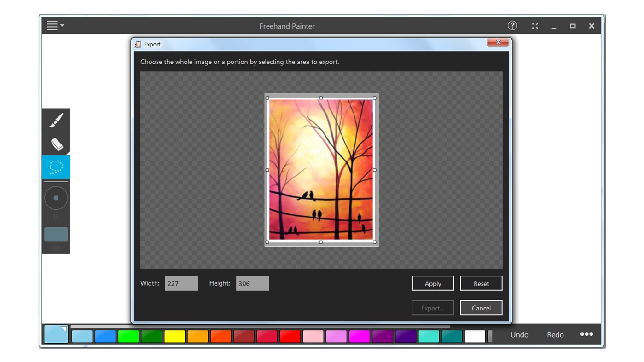644x362 pixels.
Task: Activate the lasso selection tool
Action: coord(56,167)
